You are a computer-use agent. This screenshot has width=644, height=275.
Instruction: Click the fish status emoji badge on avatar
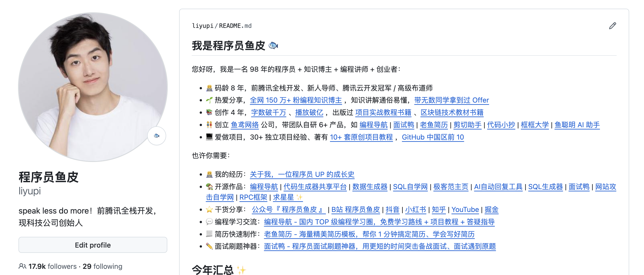tap(157, 136)
